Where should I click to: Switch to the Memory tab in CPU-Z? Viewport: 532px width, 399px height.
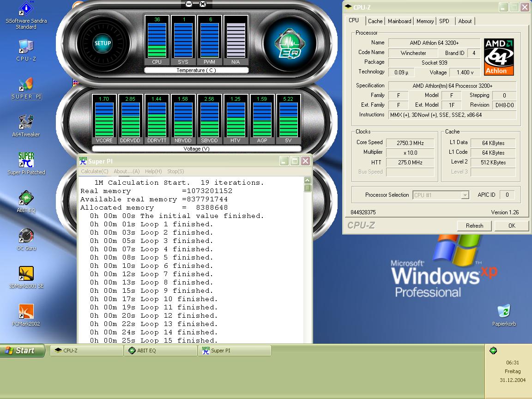click(425, 21)
